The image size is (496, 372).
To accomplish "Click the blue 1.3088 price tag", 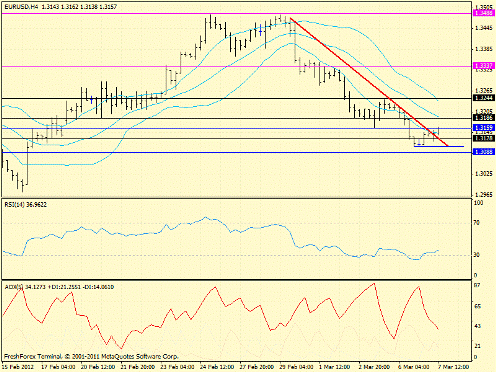I will click(x=483, y=152).
